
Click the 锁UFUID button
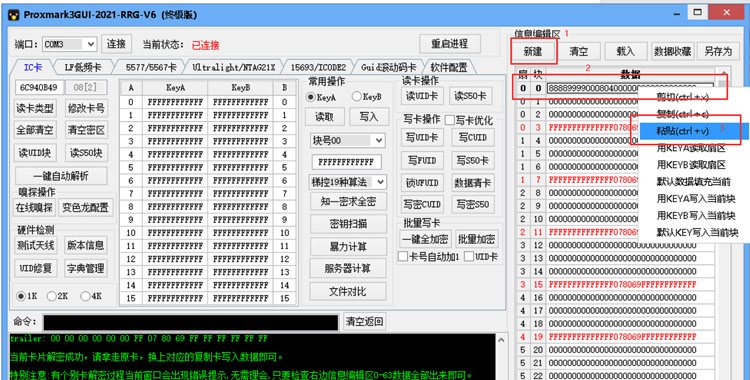tap(422, 183)
